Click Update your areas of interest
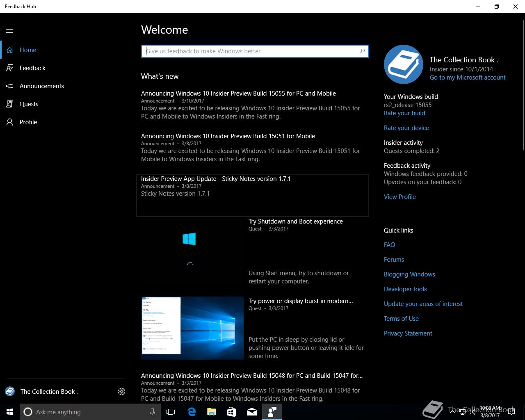This screenshot has width=525, height=420. 423,304
